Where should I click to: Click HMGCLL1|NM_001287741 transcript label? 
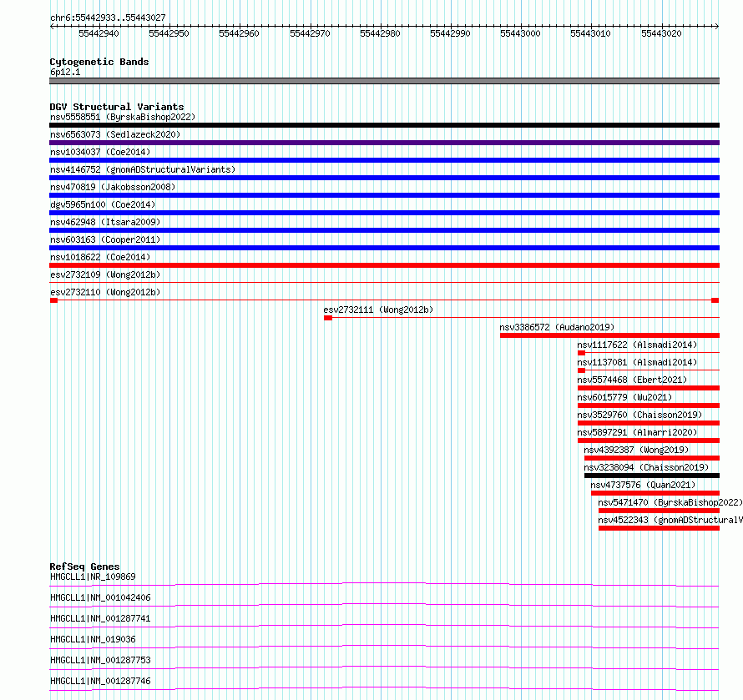[x=100, y=618]
